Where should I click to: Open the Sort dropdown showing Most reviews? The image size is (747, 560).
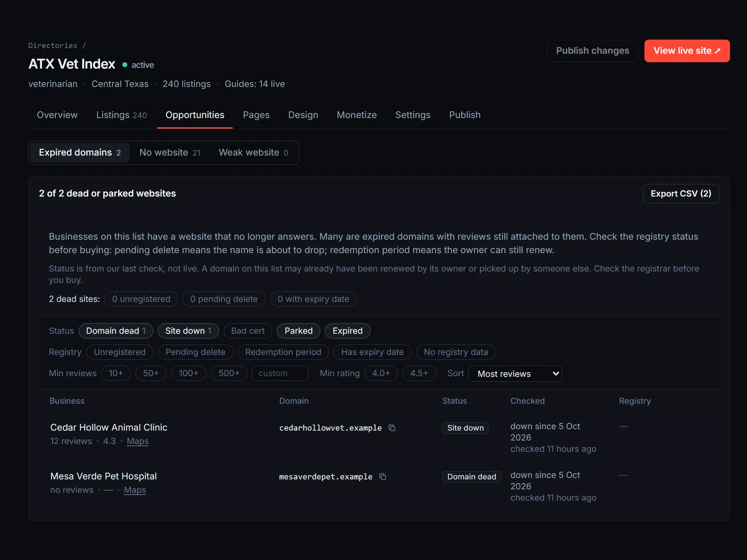pos(515,373)
